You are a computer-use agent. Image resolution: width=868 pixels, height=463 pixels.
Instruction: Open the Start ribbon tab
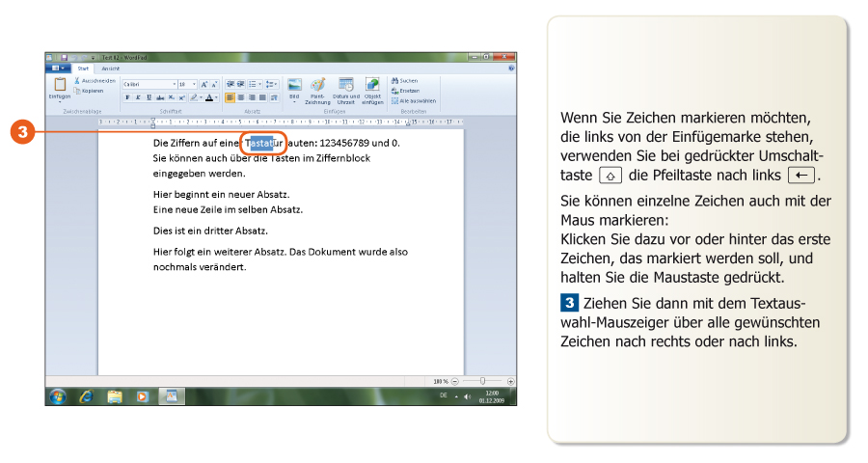[x=84, y=69]
